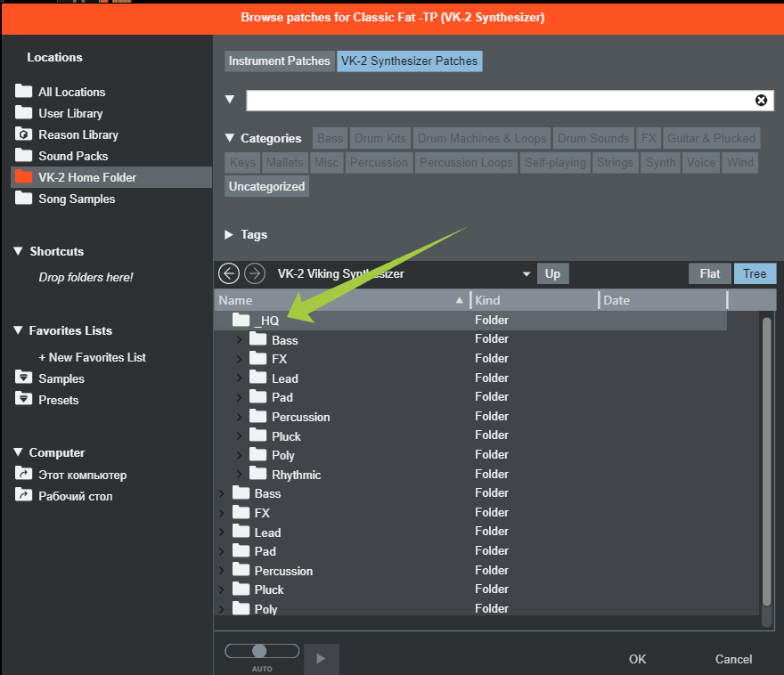Click the folder icon of Pluck under _HQ
This screenshot has height=675, width=784.
(258, 435)
